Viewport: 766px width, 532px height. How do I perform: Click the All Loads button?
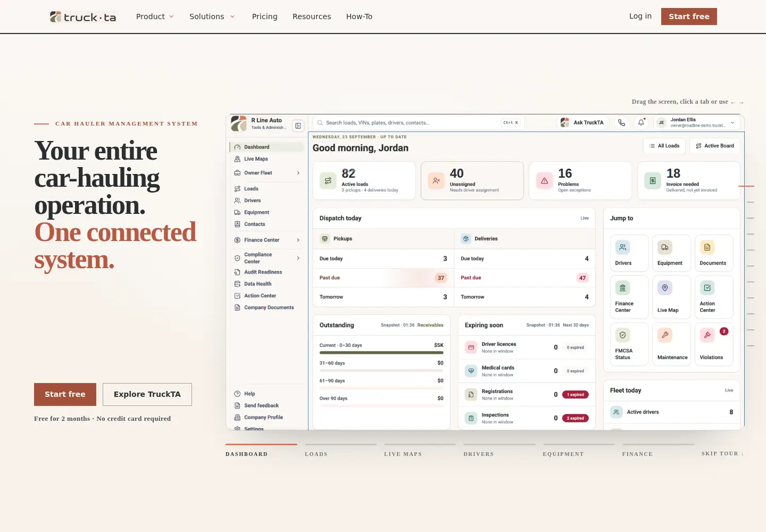click(x=664, y=146)
